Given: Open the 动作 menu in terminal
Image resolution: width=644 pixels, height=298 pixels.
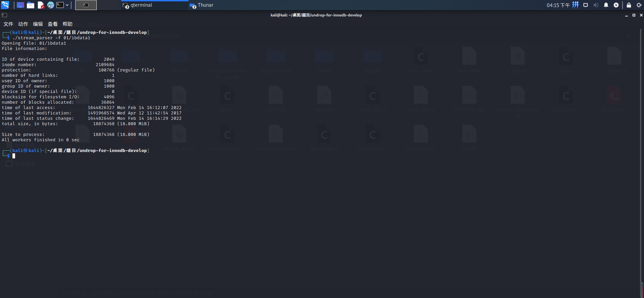Looking at the screenshot, I should point(23,24).
